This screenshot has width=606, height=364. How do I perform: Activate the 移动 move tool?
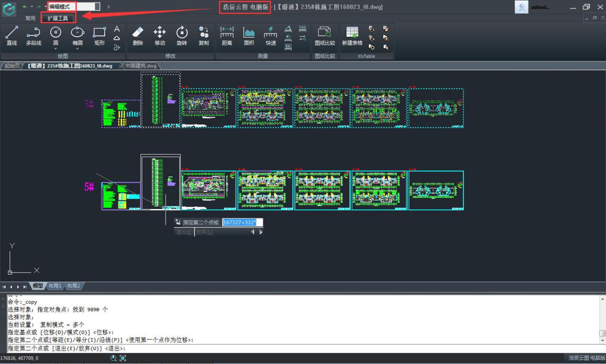pyautogui.click(x=160, y=36)
